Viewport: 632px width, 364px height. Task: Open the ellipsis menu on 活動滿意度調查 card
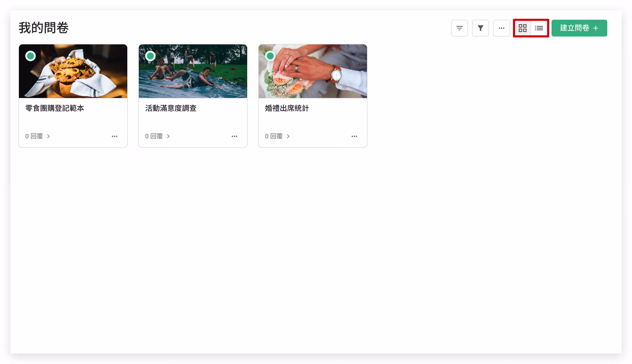tap(235, 136)
